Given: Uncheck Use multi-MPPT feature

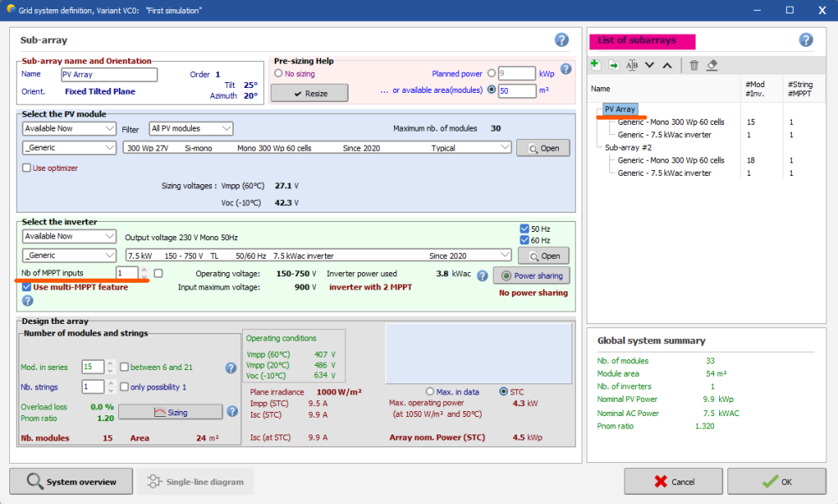Looking at the screenshot, I should tap(27, 287).
